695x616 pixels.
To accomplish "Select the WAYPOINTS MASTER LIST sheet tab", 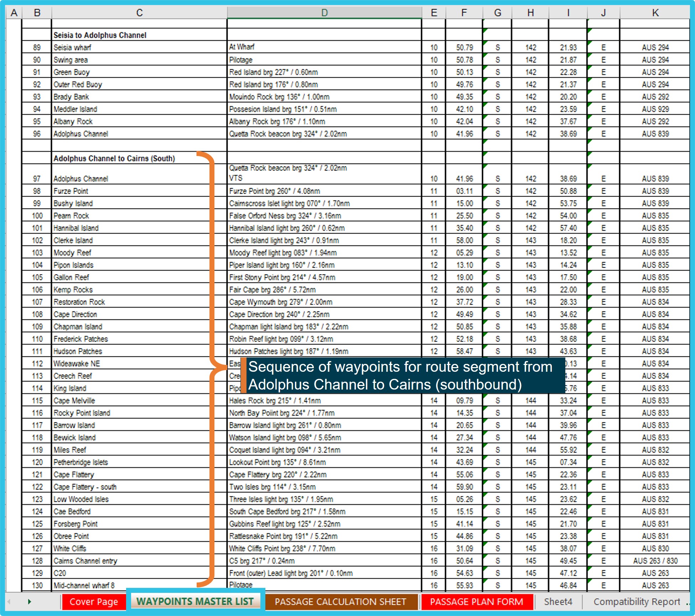I will coord(195,601).
